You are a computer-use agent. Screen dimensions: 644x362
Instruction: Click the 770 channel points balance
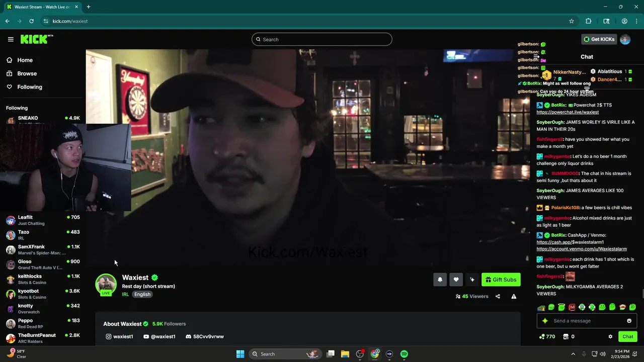pyautogui.click(x=547, y=337)
